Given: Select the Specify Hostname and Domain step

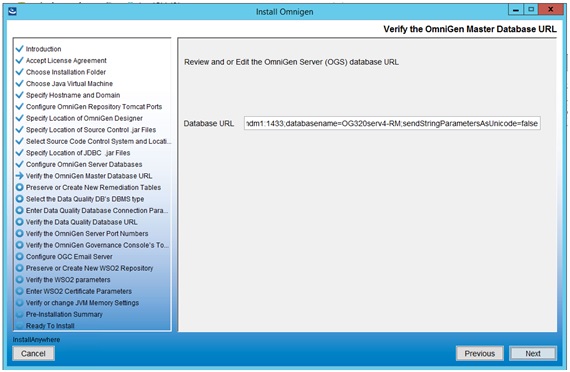Looking at the screenshot, I should [x=73, y=95].
